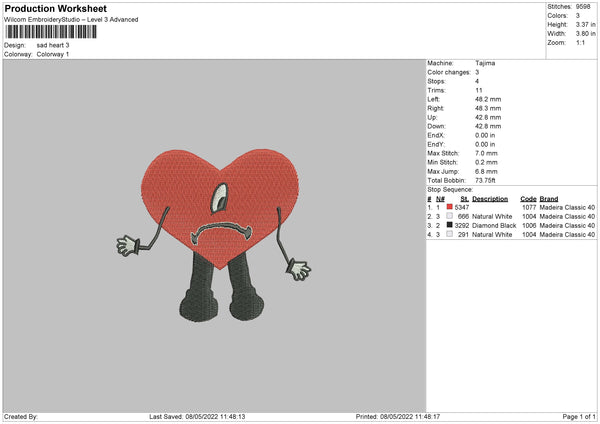Click the design name sad heart 3
600x424 pixels.
pyautogui.click(x=54, y=45)
